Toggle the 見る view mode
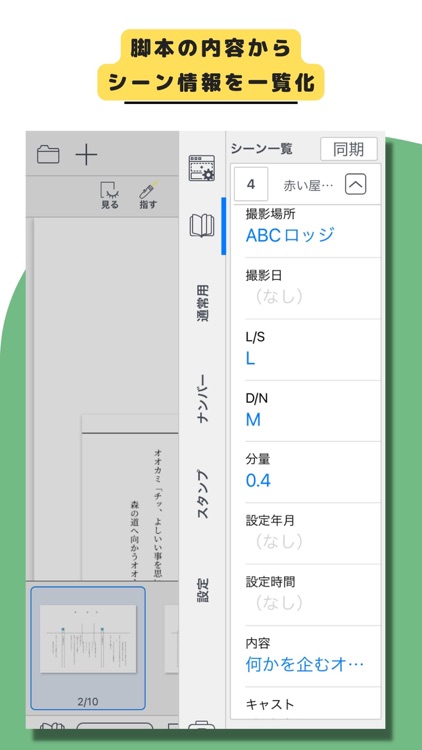The height and width of the screenshot is (750, 422). pyautogui.click(x=110, y=195)
